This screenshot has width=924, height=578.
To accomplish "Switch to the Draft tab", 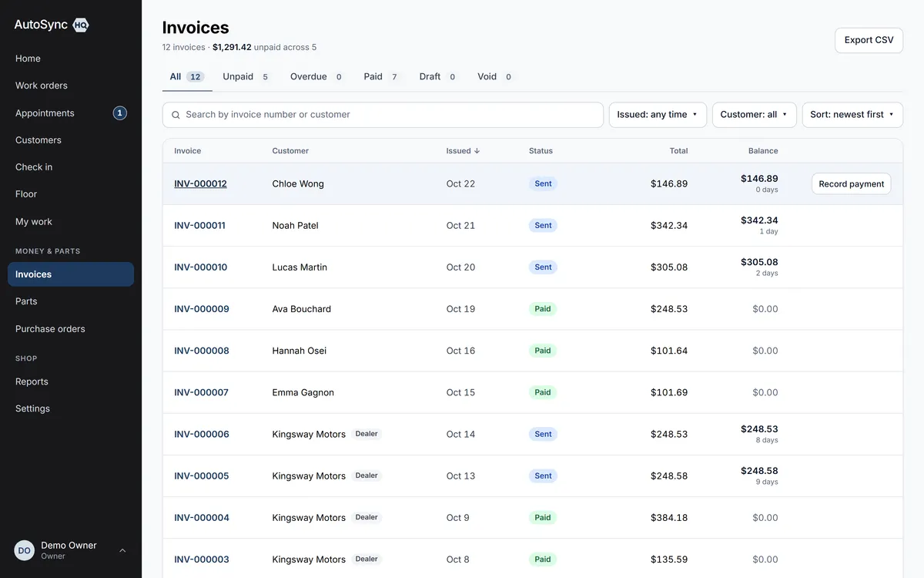I will pyautogui.click(x=438, y=77).
